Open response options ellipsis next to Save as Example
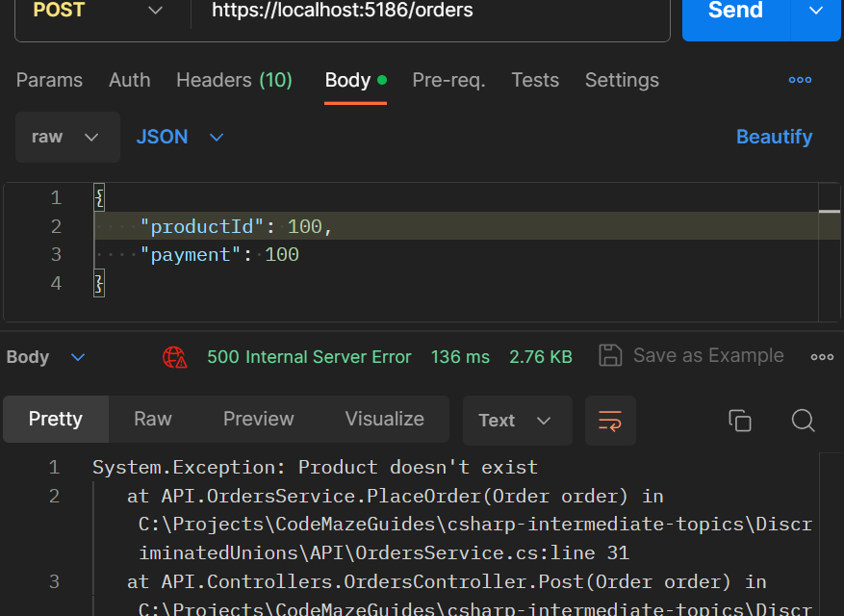 coord(822,356)
